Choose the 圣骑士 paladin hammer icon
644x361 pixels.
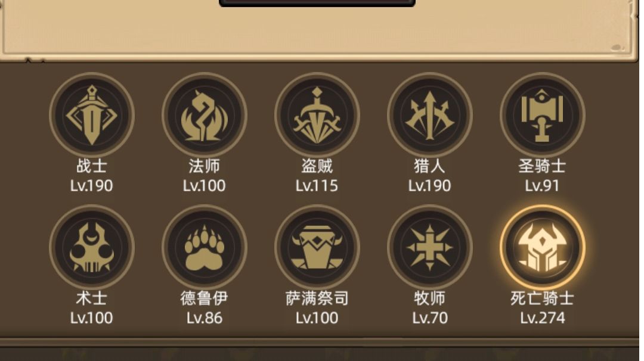click(x=543, y=115)
